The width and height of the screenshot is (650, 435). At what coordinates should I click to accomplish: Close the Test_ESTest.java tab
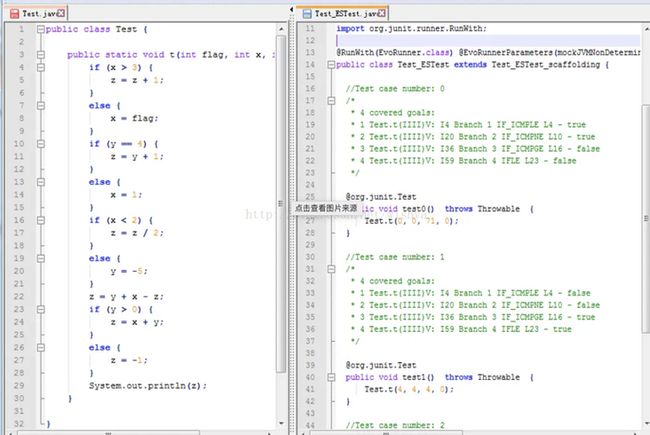[381, 13]
